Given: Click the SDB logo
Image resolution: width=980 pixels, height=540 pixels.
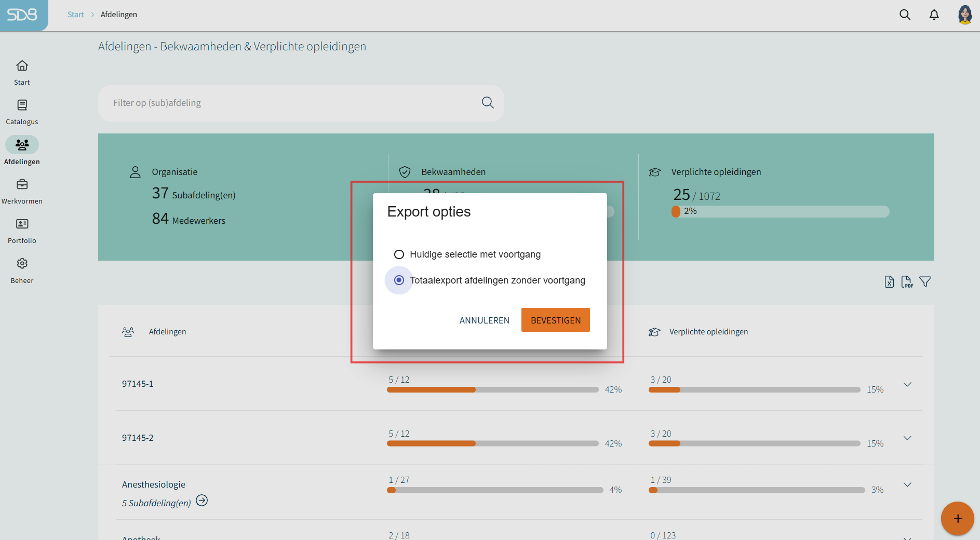Looking at the screenshot, I should 22,15.
